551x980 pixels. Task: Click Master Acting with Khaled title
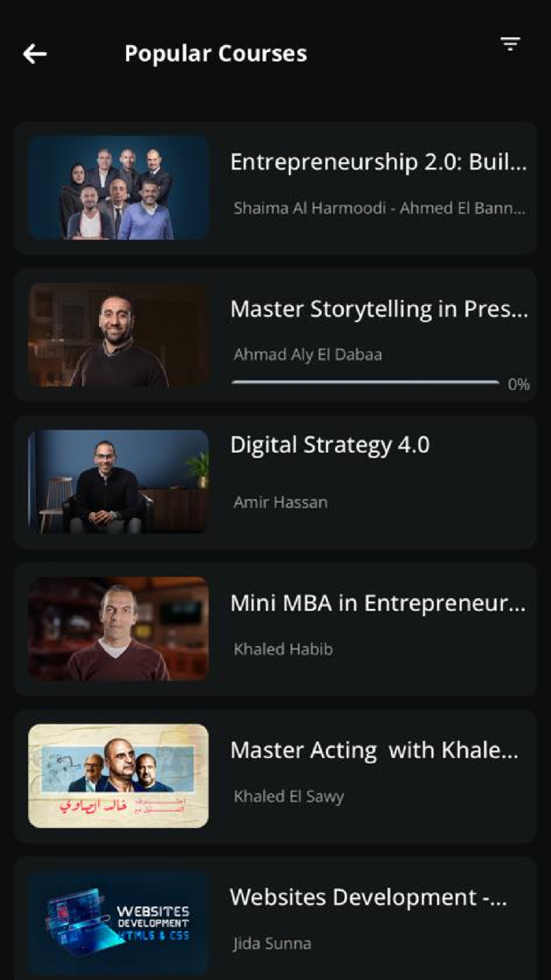point(375,751)
